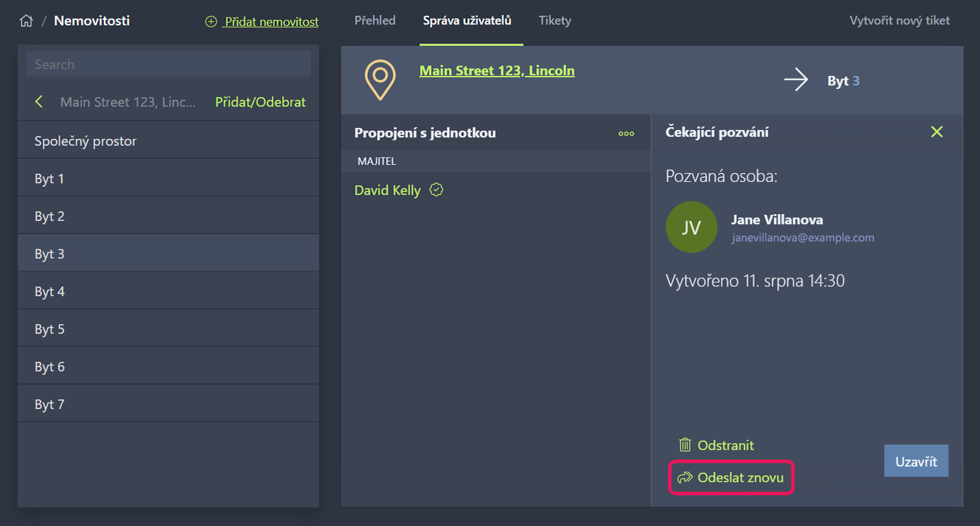980x526 pixels.
Task: Click the resend arrow icon for Odeslat znovu
Action: pos(685,477)
